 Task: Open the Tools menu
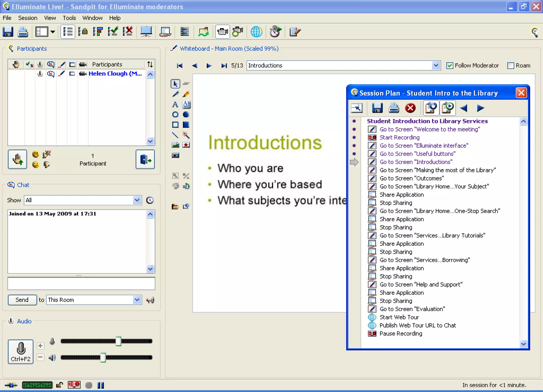tap(69, 18)
